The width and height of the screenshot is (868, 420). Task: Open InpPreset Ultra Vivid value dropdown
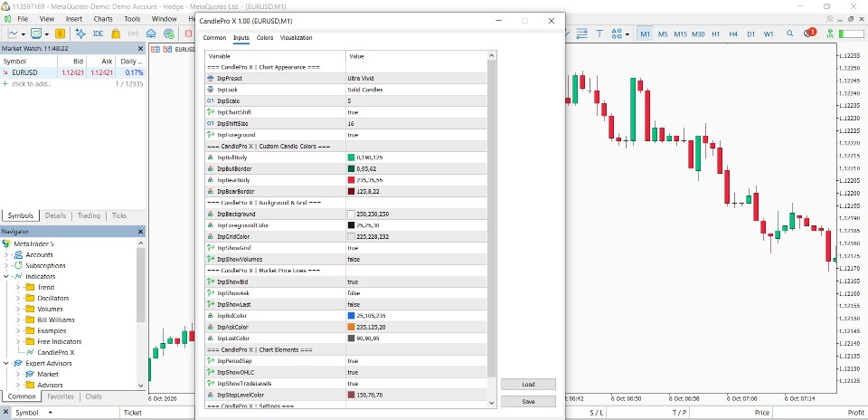tap(416, 79)
